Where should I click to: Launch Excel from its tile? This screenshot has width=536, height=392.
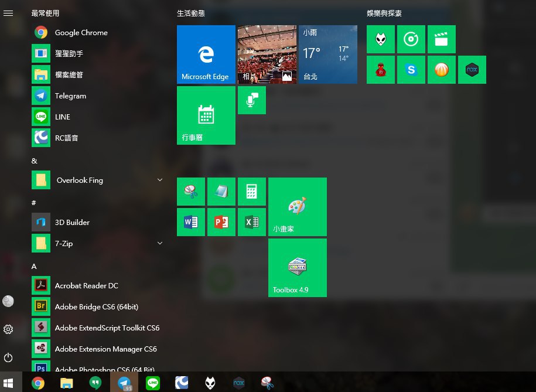(252, 222)
